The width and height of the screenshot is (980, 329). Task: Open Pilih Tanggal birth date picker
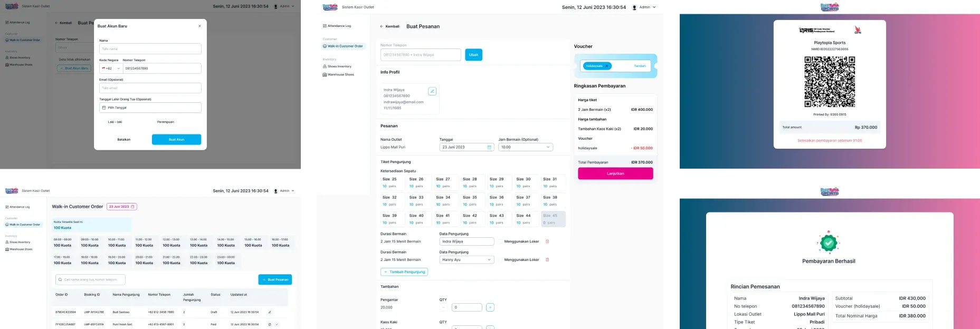(150, 108)
